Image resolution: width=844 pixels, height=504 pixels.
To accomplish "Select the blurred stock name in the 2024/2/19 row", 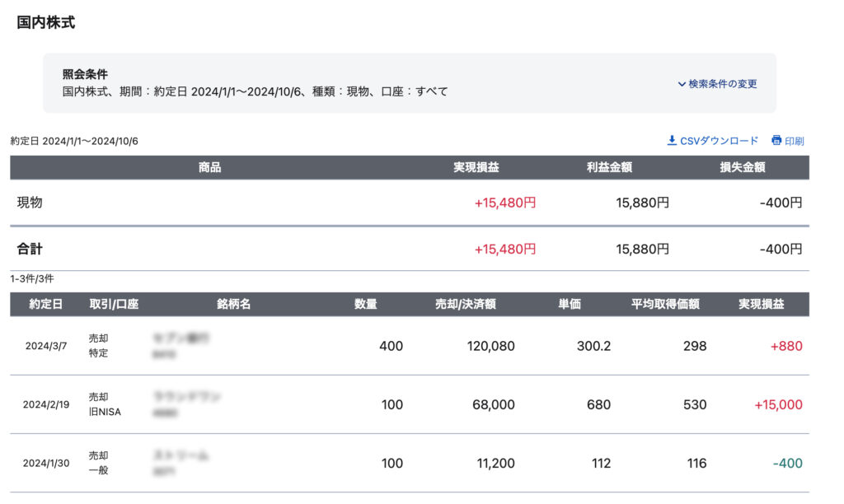I will click(187, 397).
